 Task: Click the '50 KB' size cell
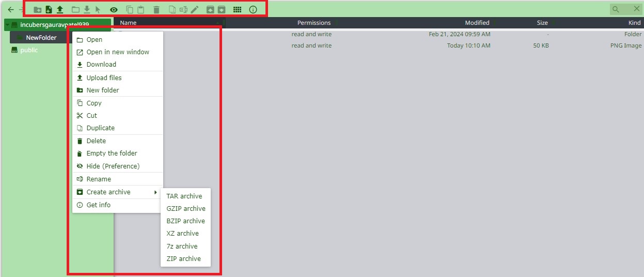click(541, 45)
